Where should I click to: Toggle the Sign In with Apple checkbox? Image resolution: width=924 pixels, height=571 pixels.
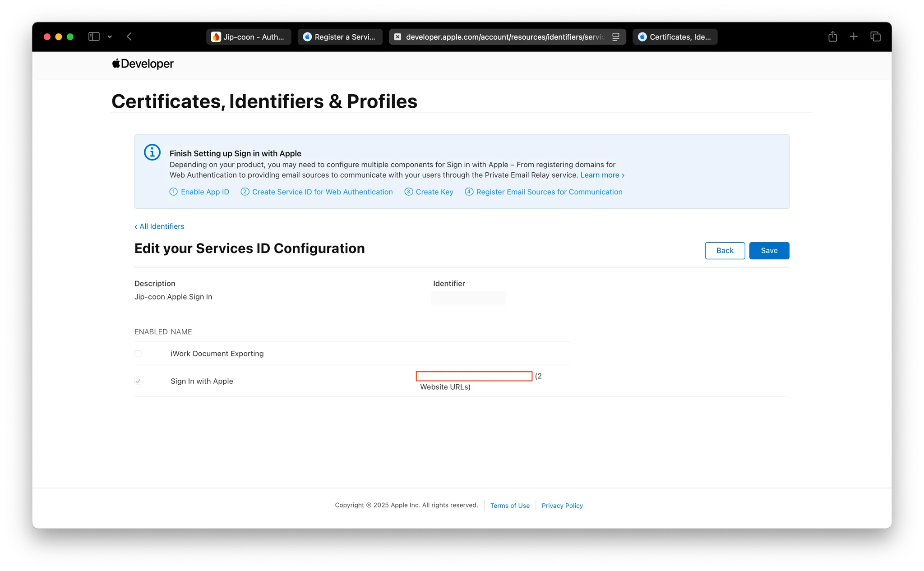coord(138,381)
